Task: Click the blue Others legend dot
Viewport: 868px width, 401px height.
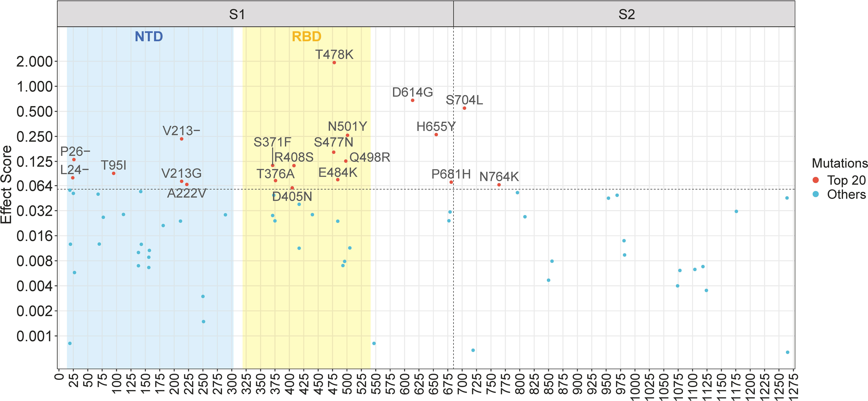Action: [x=816, y=194]
